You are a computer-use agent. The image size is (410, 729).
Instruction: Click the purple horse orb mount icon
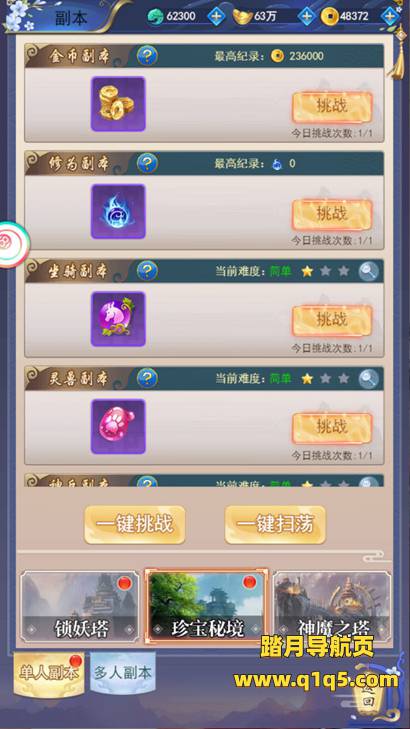pyautogui.click(x=118, y=319)
